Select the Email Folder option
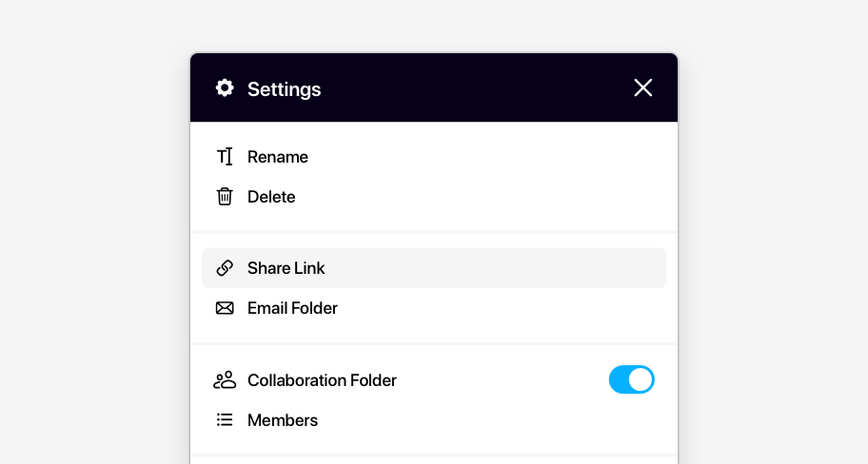Image resolution: width=868 pixels, height=464 pixels. pos(292,308)
